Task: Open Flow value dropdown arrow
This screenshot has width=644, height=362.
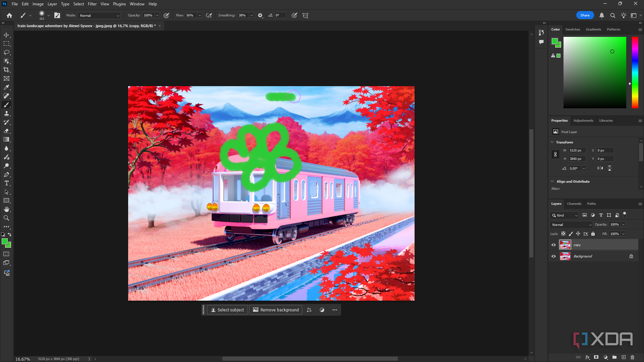Action: (200, 15)
